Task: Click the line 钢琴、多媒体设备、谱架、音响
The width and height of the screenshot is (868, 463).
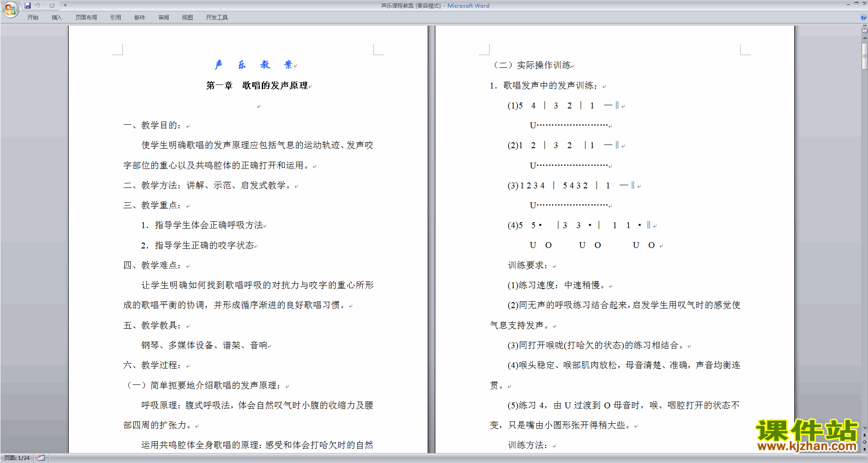Action: click(x=204, y=345)
